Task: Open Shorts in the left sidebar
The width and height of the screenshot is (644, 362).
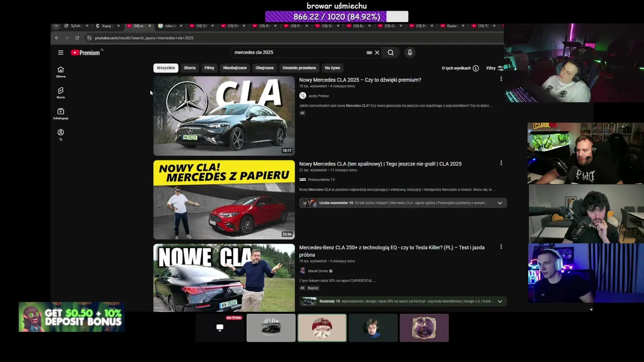Action: [x=60, y=93]
